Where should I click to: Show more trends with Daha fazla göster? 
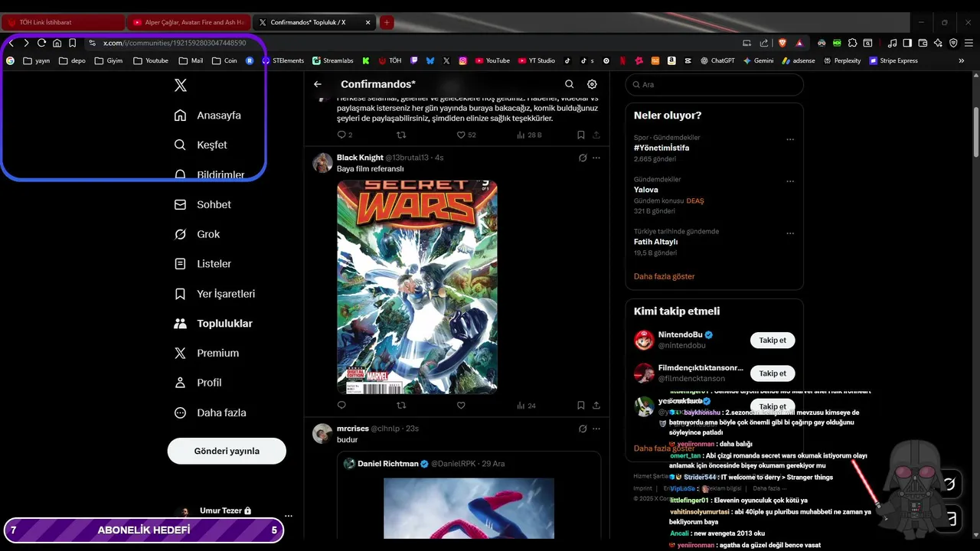point(665,276)
